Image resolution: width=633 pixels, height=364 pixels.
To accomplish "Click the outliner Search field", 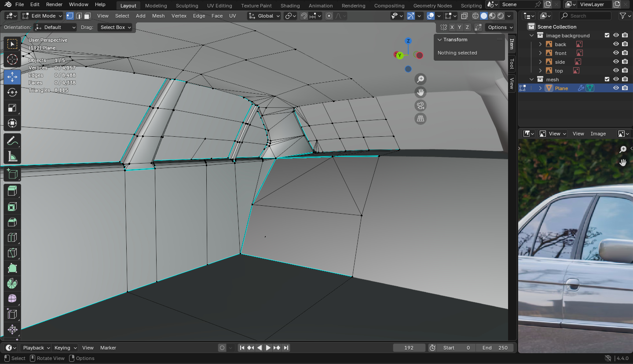I will [x=585, y=16].
